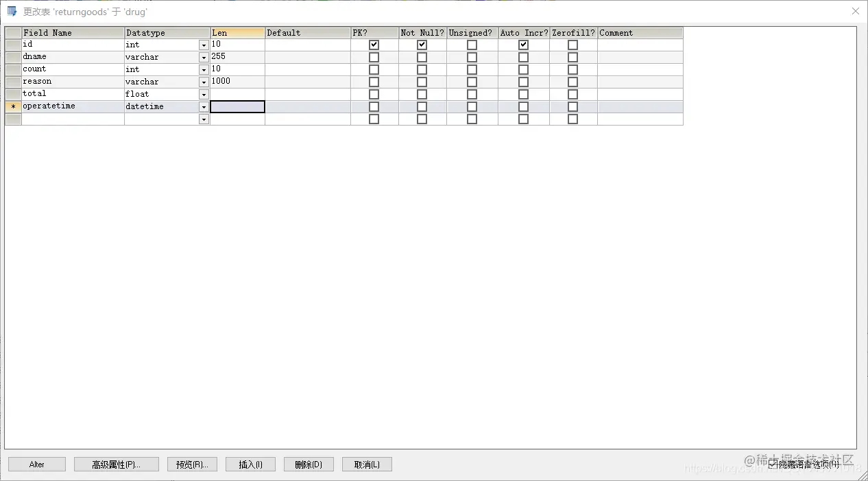Open advanced properties (高级属性)
Viewport: 868px width, 481px height.
click(117, 465)
